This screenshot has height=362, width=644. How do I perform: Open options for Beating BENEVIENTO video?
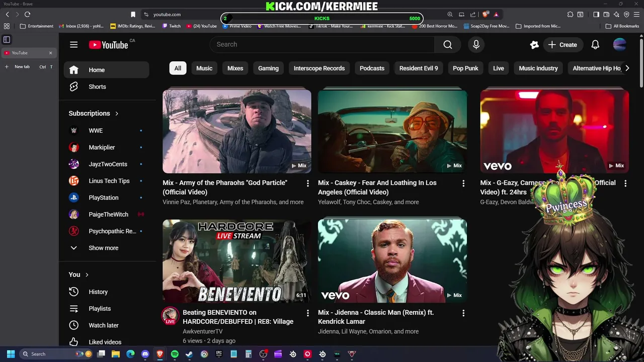(308, 313)
